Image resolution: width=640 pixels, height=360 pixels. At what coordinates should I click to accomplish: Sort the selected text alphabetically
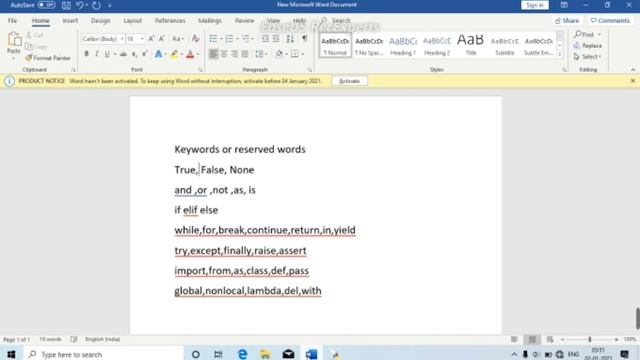pos(290,39)
